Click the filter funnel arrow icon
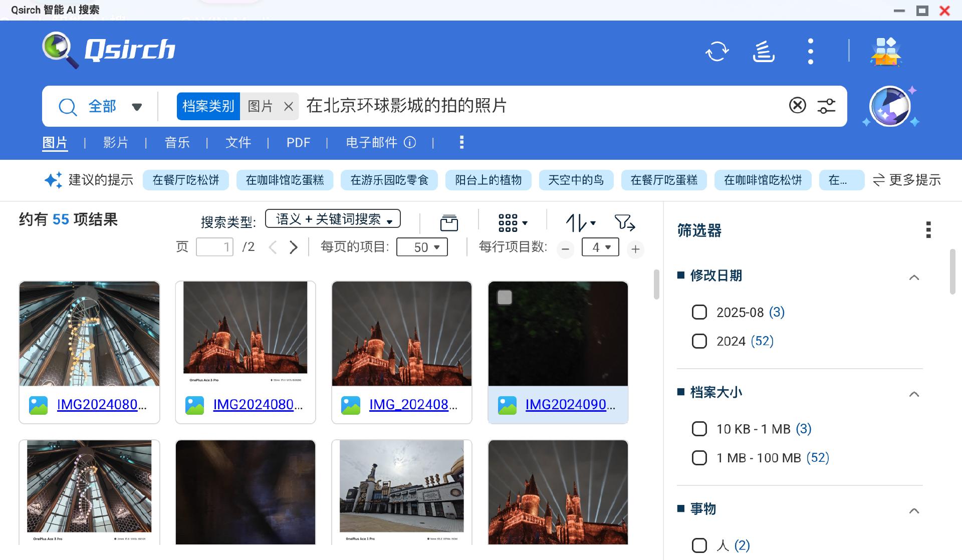 click(624, 222)
